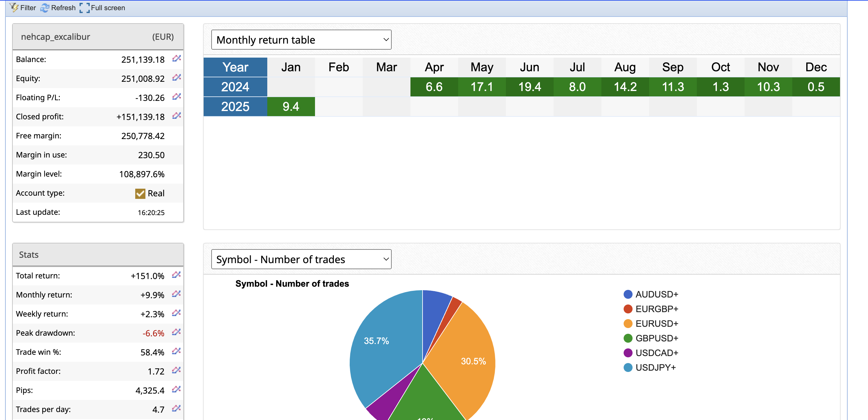Image resolution: width=868 pixels, height=420 pixels.
Task: Click the Filter funnel icon
Action: click(14, 7)
